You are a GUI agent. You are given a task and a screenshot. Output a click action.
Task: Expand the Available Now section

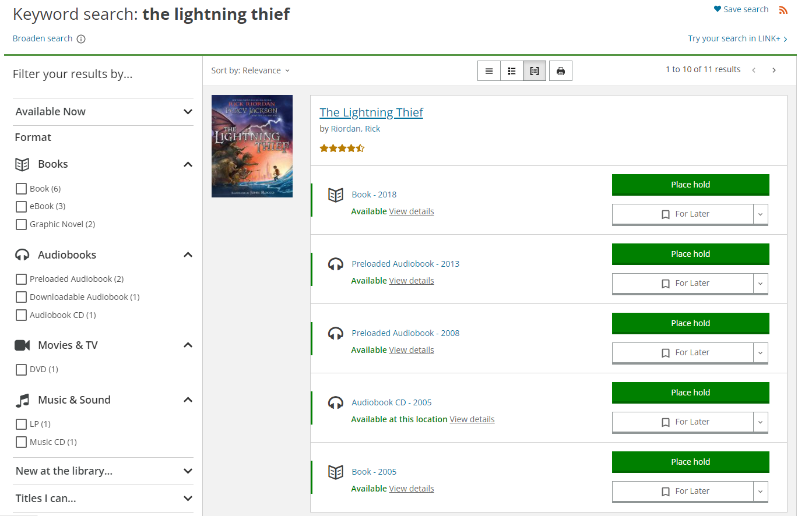pos(188,111)
